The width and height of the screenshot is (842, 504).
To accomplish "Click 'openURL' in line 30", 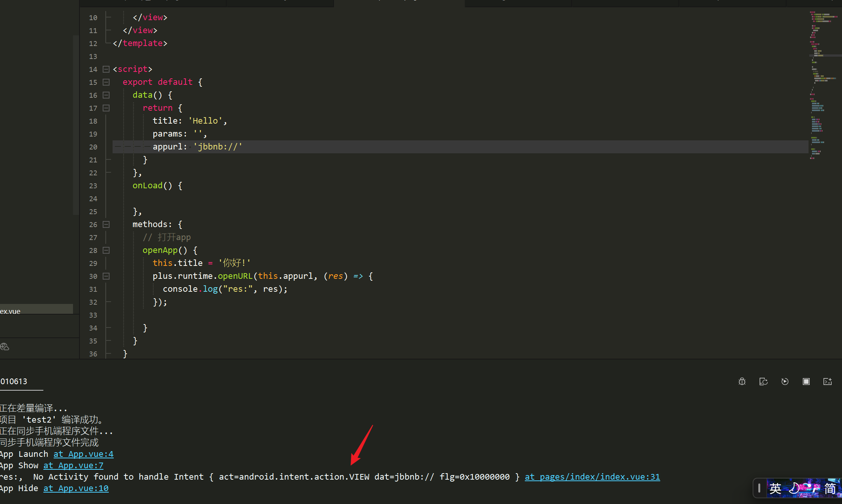I will pyautogui.click(x=235, y=276).
